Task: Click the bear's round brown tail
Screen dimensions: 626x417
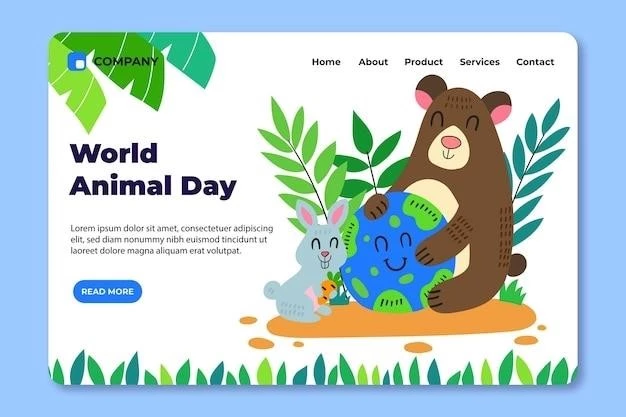Action: coord(517,265)
